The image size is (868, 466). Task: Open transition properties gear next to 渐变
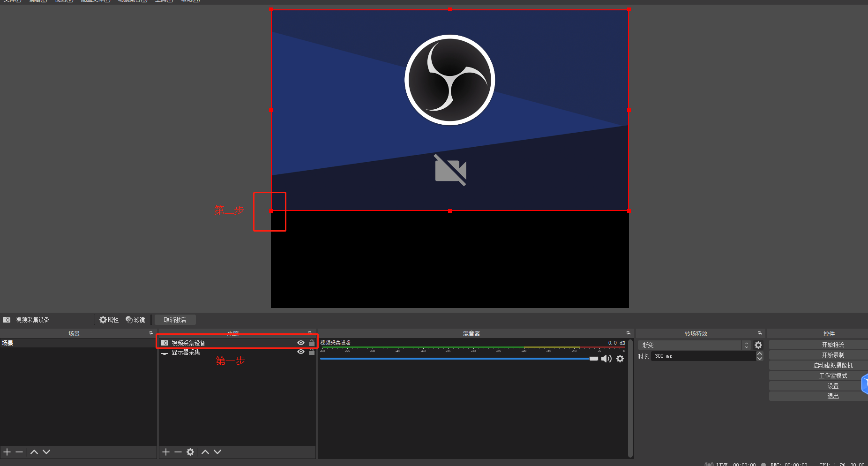758,345
